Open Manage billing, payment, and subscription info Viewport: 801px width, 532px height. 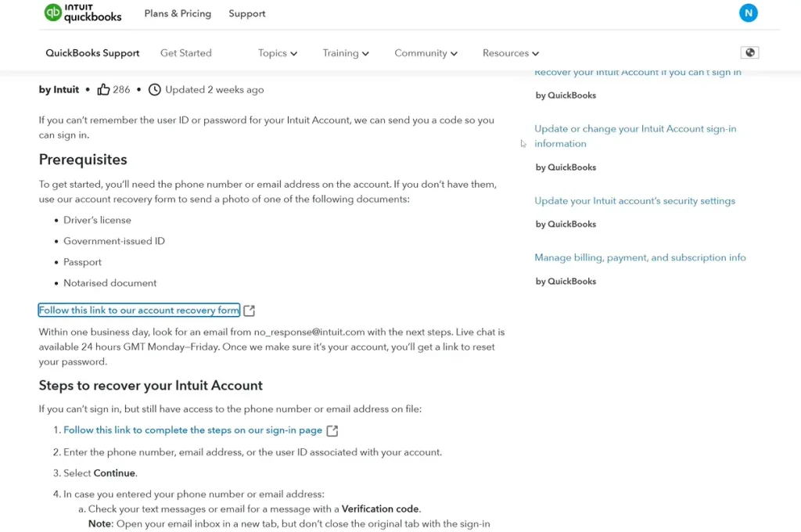[x=640, y=257]
